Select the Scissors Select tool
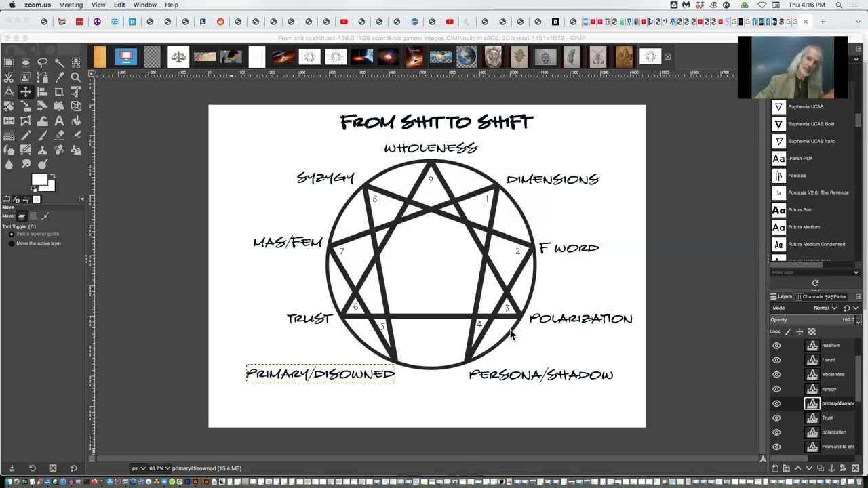The image size is (868, 488). click(9, 77)
